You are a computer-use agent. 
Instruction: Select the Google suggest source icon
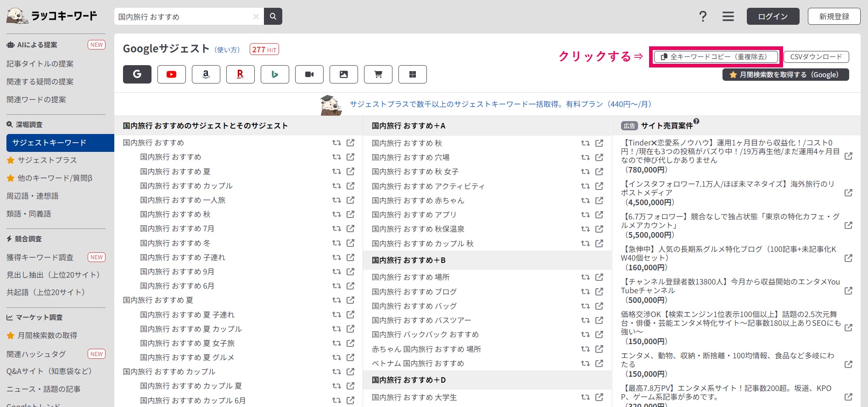pos(137,74)
